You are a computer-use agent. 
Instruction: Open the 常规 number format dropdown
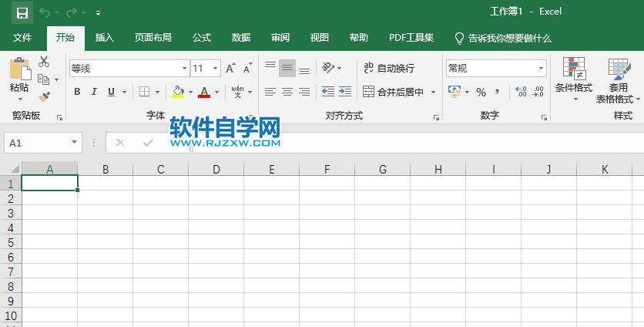coord(541,69)
